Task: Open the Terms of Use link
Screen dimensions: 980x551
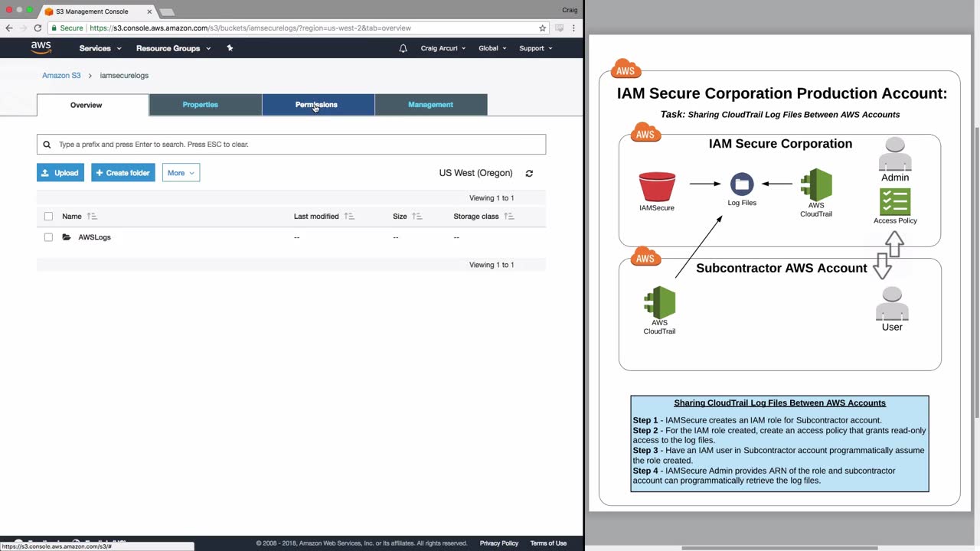Action: [x=548, y=543]
